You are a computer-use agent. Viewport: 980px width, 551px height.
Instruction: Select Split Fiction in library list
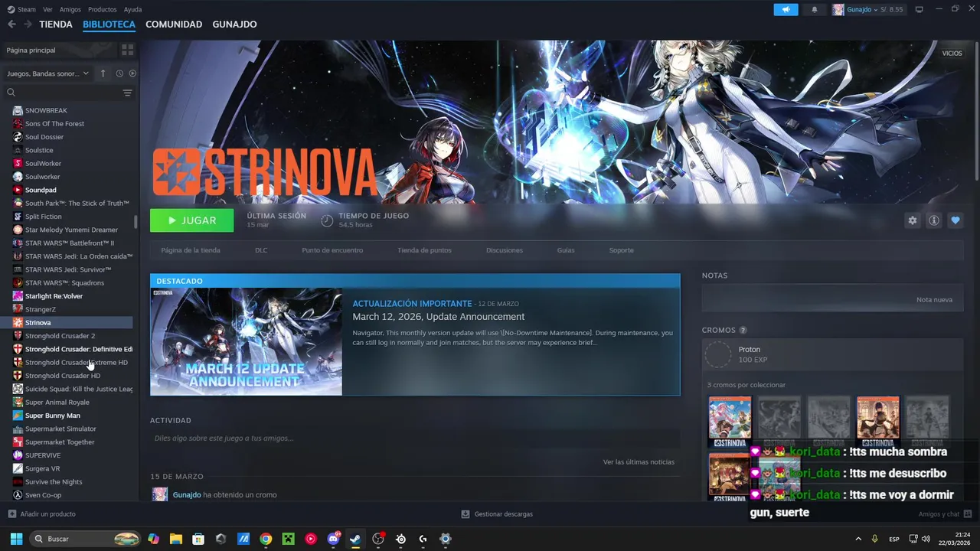pyautogui.click(x=43, y=217)
